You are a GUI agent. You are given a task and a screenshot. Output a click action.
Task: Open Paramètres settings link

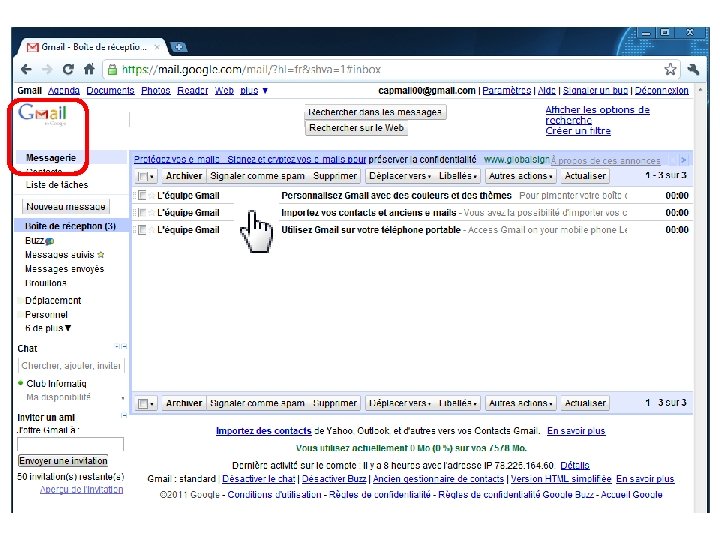[x=506, y=91]
